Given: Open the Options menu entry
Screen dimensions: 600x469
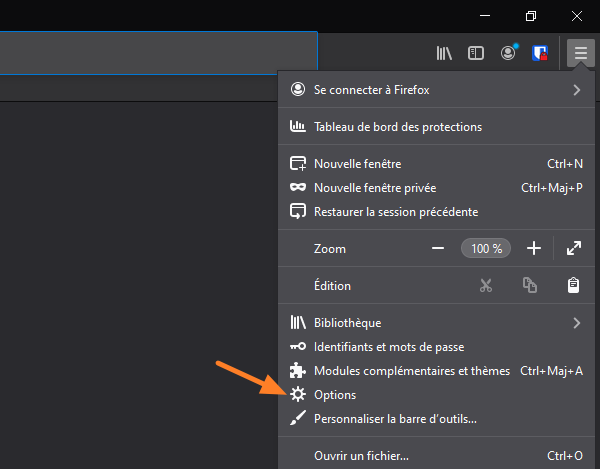Looking at the screenshot, I should pos(335,395).
